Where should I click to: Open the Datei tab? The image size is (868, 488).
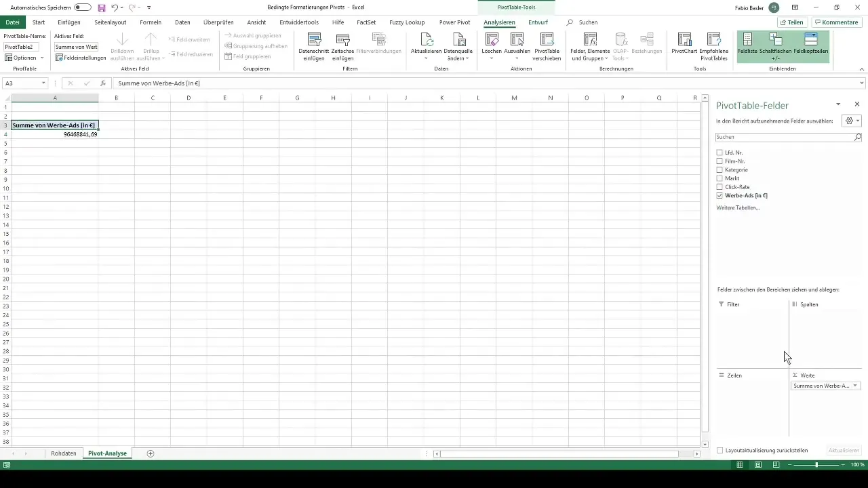click(13, 22)
